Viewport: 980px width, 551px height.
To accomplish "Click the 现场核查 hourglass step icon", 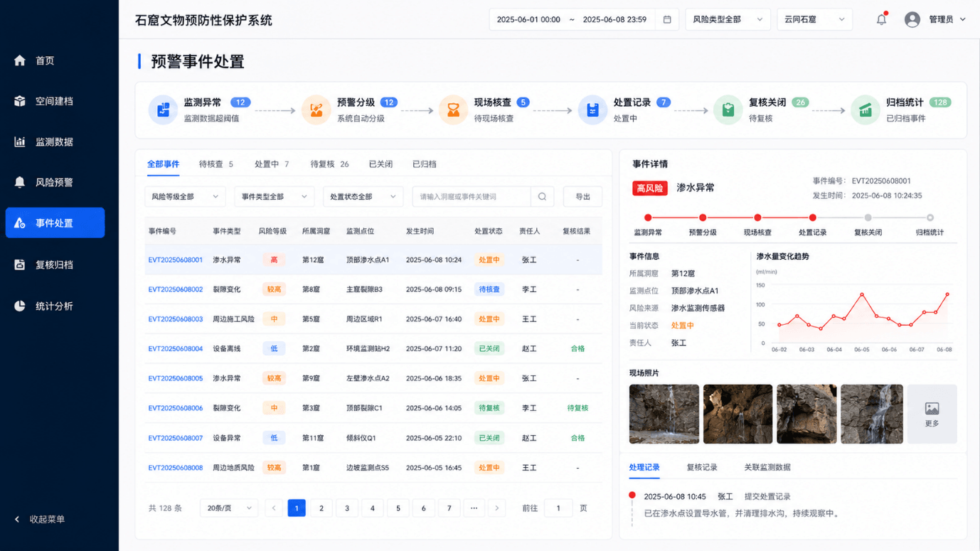I will pos(453,110).
